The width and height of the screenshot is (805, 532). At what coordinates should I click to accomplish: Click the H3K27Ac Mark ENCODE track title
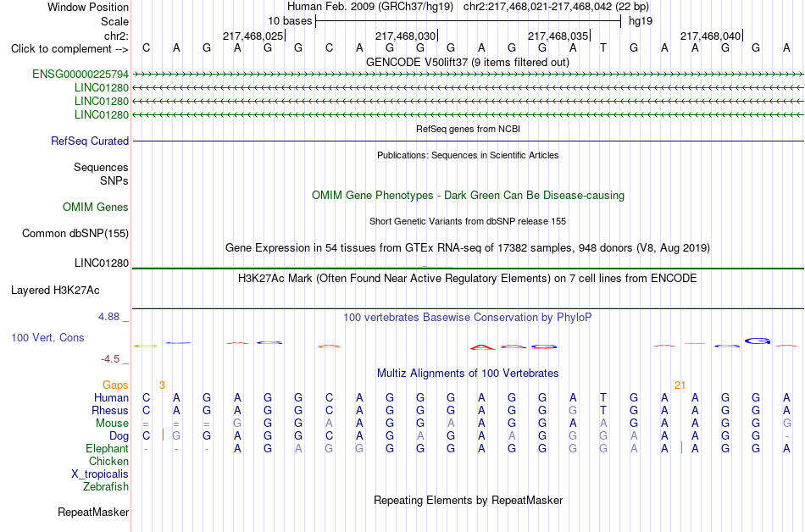pos(468,279)
